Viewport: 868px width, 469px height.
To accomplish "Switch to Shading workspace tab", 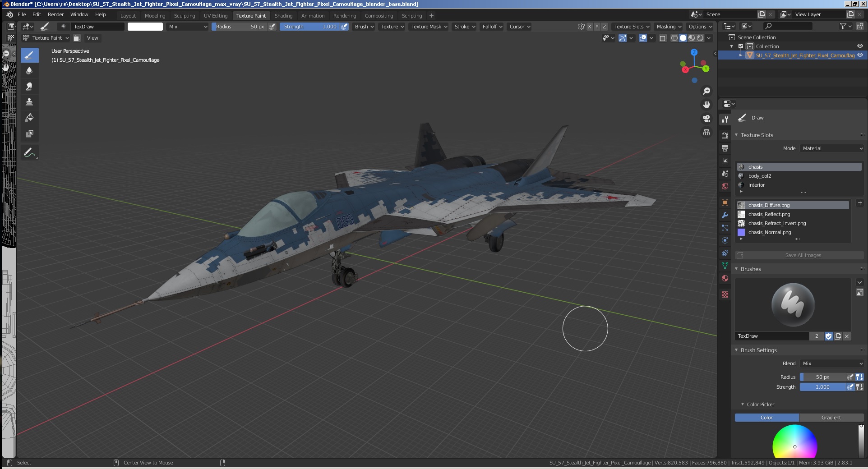I will click(x=284, y=16).
